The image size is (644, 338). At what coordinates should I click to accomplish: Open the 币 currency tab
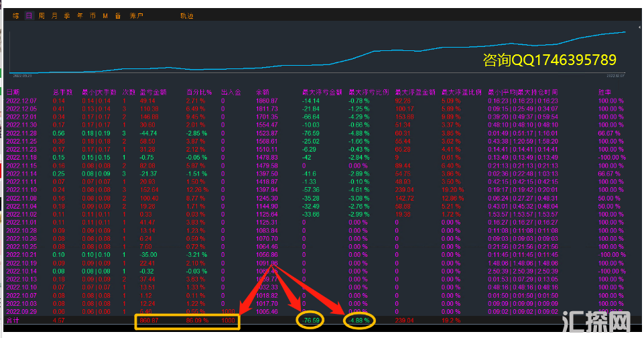92,15
